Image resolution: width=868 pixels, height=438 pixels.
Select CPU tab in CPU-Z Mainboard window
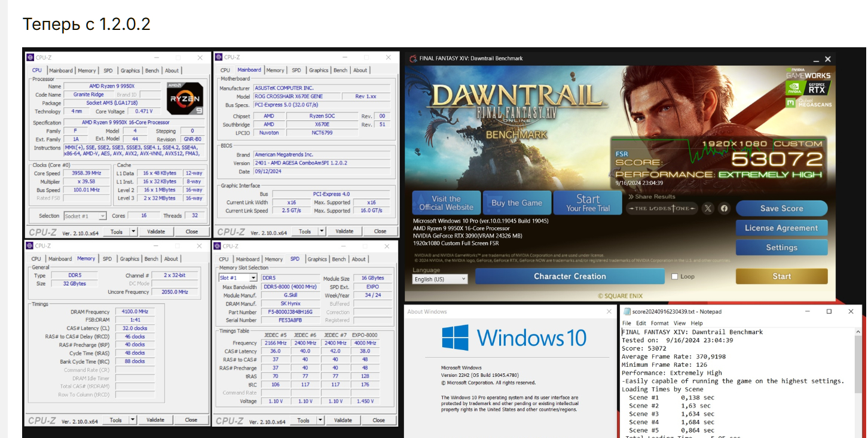click(225, 71)
